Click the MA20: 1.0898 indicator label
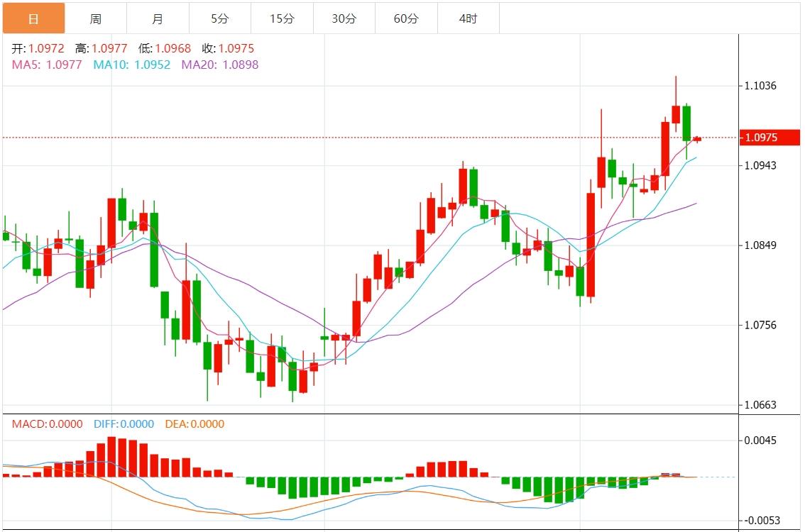 220,65
